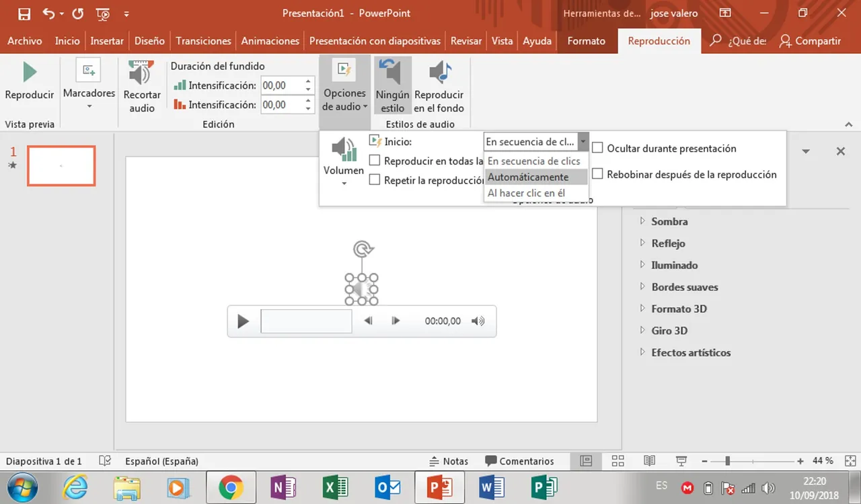Image resolution: width=861 pixels, height=504 pixels.
Task: Click the mute volume icon on player
Action: 478,321
